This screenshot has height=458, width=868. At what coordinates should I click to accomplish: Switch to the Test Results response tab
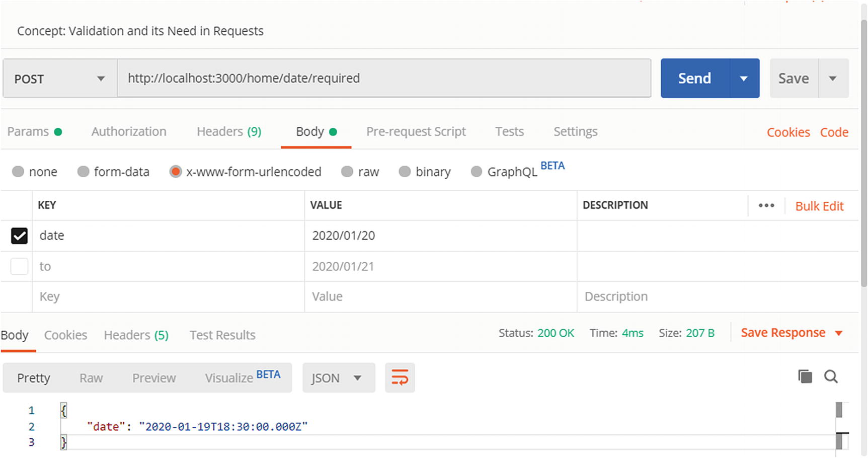(x=222, y=335)
